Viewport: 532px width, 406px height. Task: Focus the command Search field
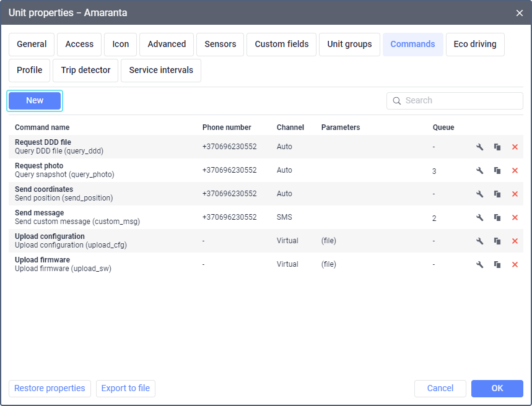pos(461,101)
